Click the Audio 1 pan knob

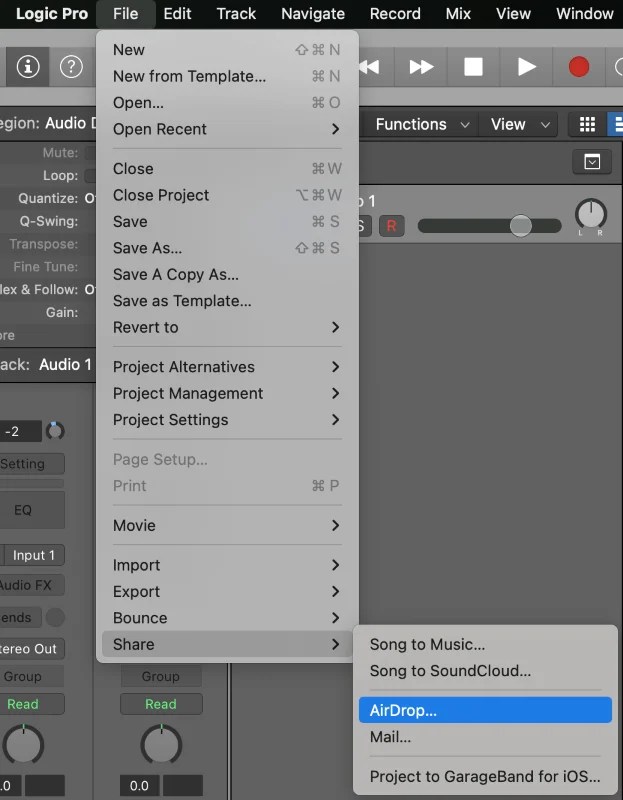[x=591, y=213]
